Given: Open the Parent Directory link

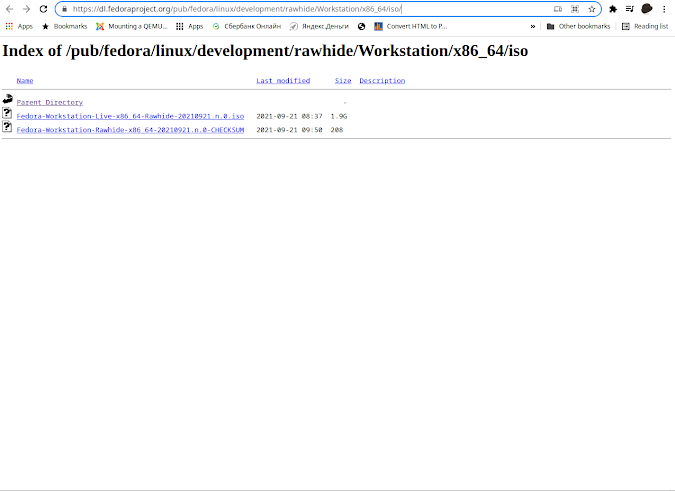Looking at the screenshot, I should coord(50,102).
